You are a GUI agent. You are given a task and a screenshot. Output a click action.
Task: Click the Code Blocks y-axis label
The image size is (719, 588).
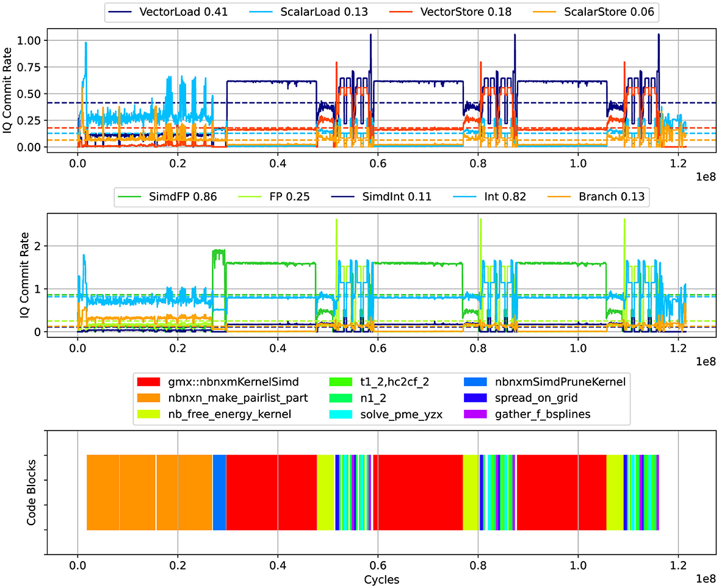(x=32, y=493)
